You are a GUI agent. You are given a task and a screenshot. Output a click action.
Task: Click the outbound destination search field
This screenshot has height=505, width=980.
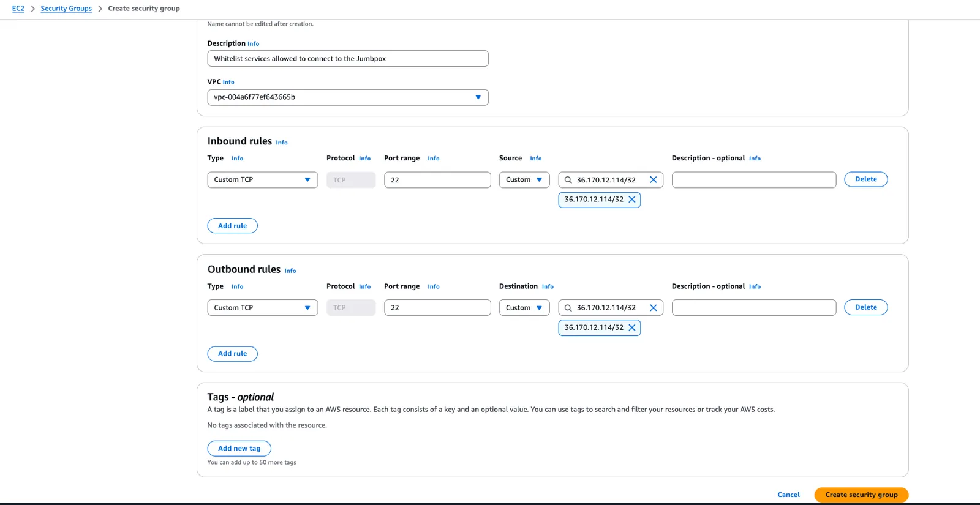pos(611,308)
